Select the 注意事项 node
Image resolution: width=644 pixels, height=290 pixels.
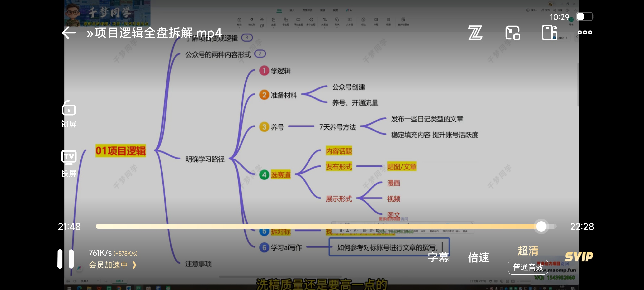[x=198, y=264]
